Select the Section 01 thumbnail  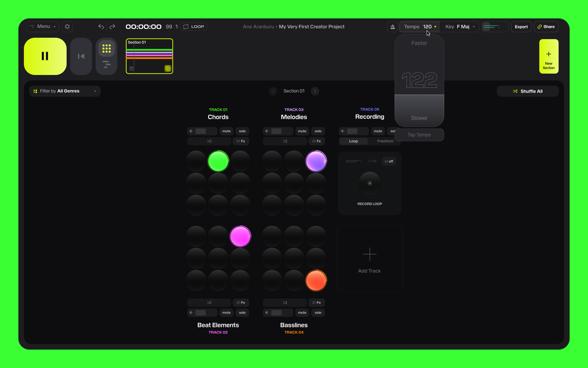(x=150, y=56)
